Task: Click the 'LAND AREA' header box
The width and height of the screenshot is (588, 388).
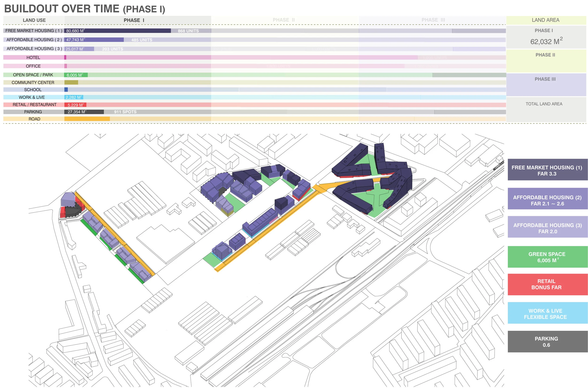Action: tap(546, 20)
